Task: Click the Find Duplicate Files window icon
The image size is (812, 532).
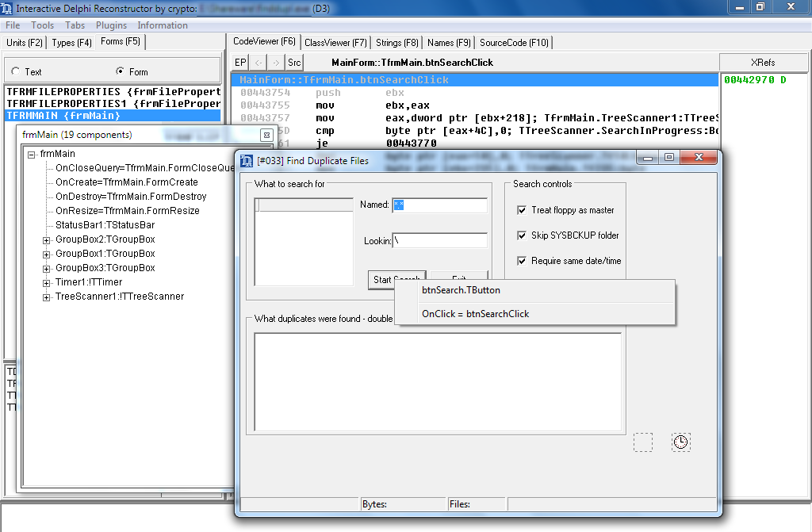Action: pos(247,161)
